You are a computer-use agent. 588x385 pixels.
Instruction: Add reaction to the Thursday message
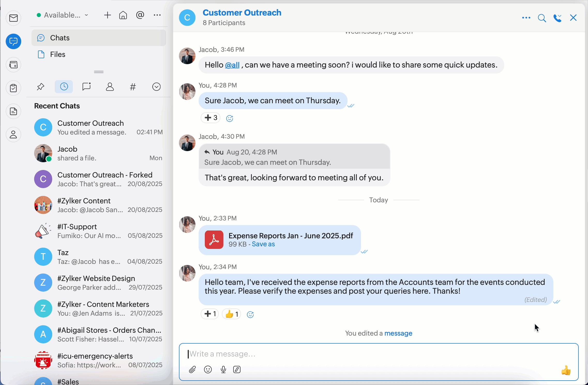click(230, 118)
